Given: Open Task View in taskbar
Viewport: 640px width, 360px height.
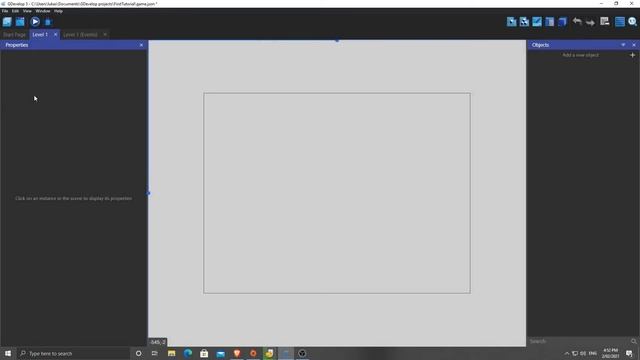Looking at the screenshot, I should pos(155,353).
